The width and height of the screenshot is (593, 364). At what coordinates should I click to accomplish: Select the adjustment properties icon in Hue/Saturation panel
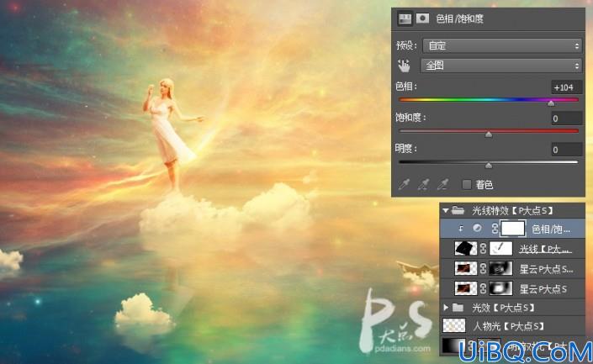tap(405, 18)
